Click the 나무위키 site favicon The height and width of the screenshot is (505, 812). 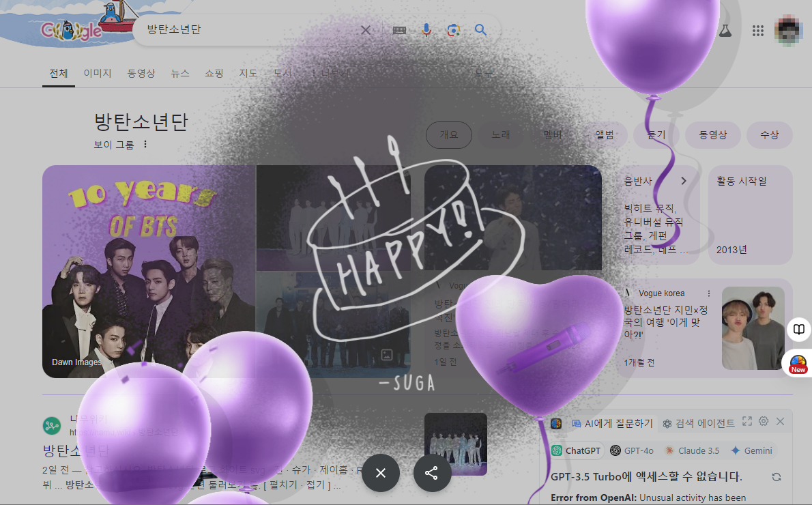(51, 426)
